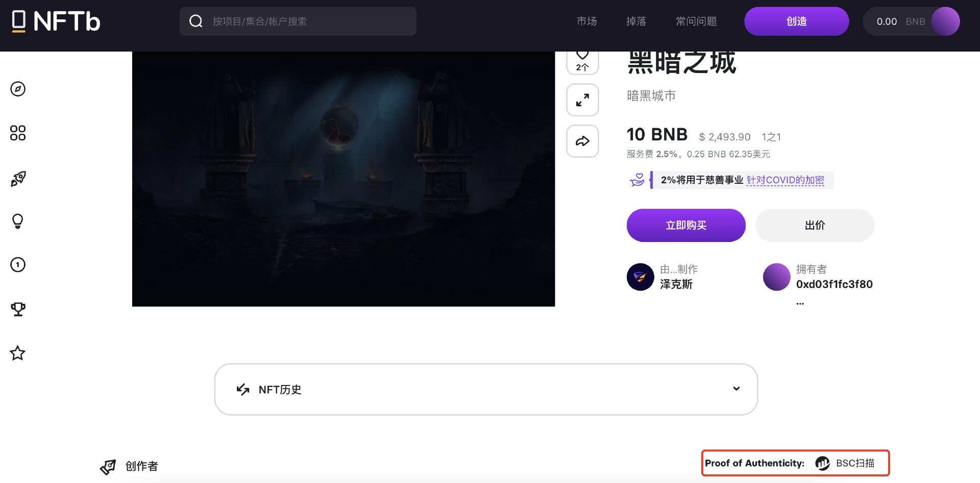980x483 pixels.
Task: Click the dark city artwork image
Action: point(344,179)
